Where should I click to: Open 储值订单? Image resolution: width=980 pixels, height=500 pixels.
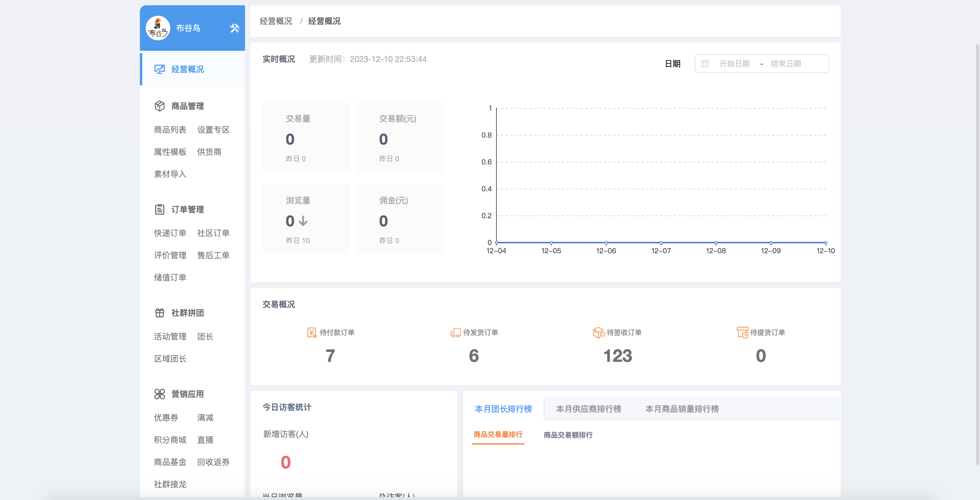point(170,277)
